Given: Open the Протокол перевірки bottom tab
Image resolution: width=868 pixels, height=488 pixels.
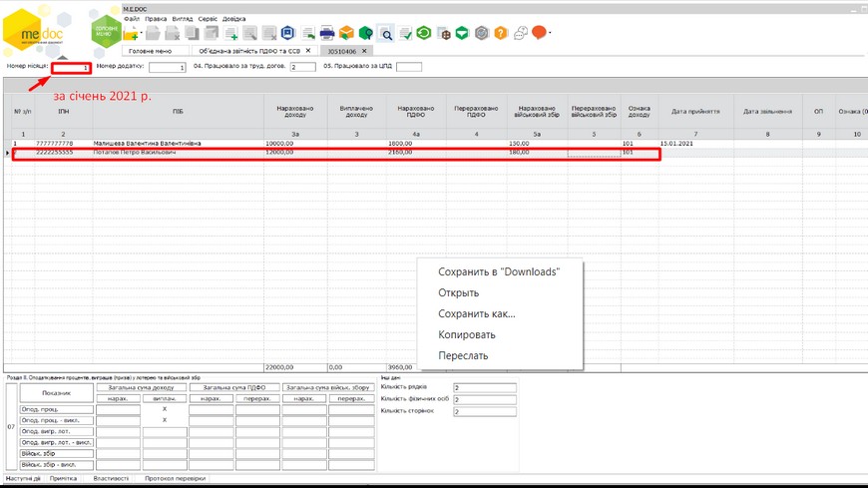Looking at the screenshot, I should (175, 479).
